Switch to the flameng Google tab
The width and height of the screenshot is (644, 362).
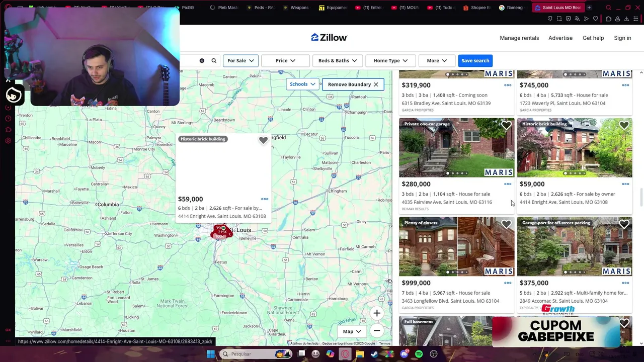[512, 8]
